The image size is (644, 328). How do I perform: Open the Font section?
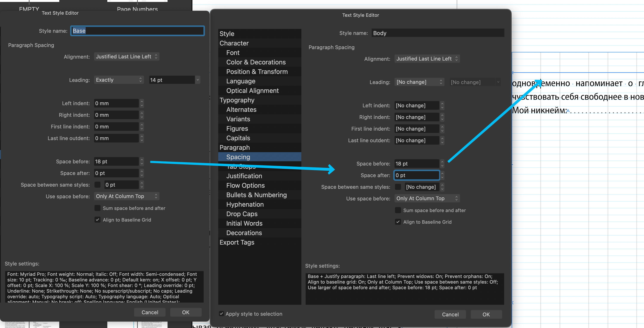(260, 53)
